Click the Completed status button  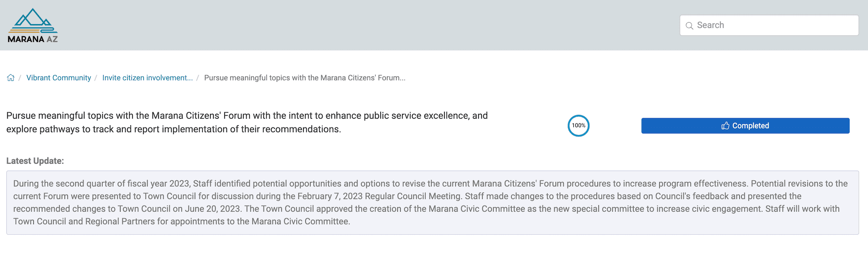pos(745,126)
